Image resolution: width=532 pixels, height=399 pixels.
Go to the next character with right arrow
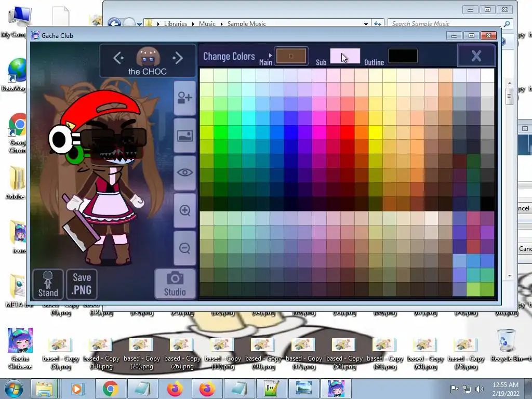[178, 58]
